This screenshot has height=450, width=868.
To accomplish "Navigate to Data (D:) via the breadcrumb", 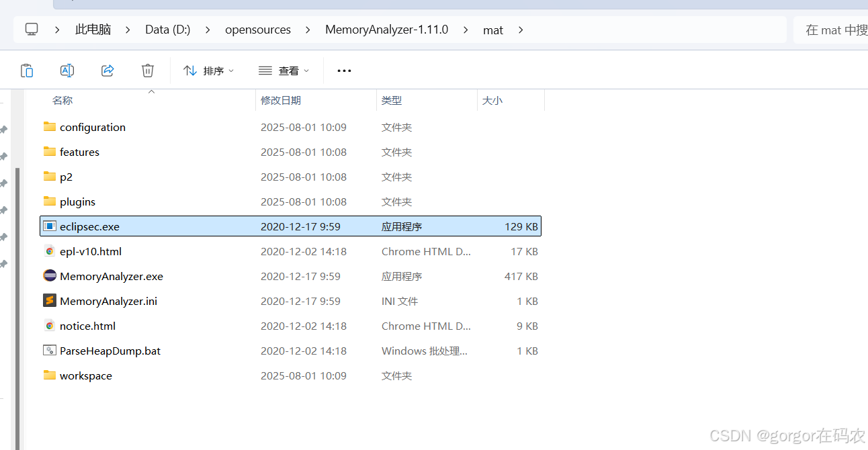I will [x=167, y=30].
